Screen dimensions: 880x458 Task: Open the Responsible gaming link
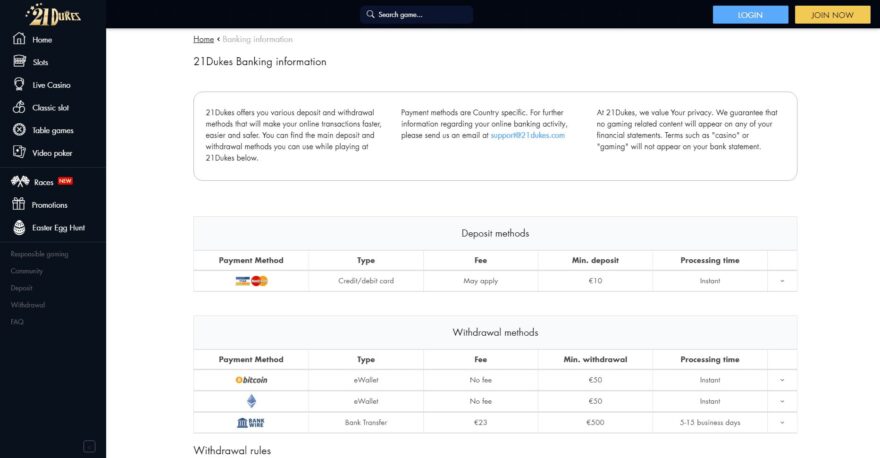(39, 254)
